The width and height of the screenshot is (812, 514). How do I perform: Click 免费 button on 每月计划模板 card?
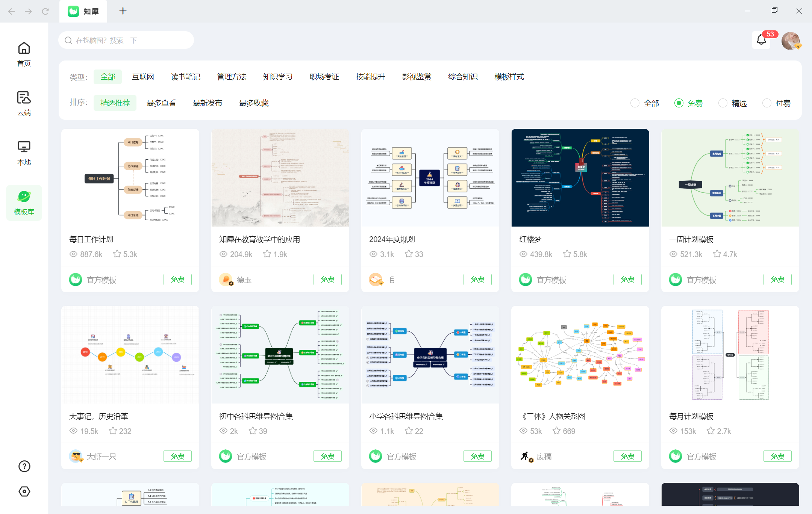[777, 456]
